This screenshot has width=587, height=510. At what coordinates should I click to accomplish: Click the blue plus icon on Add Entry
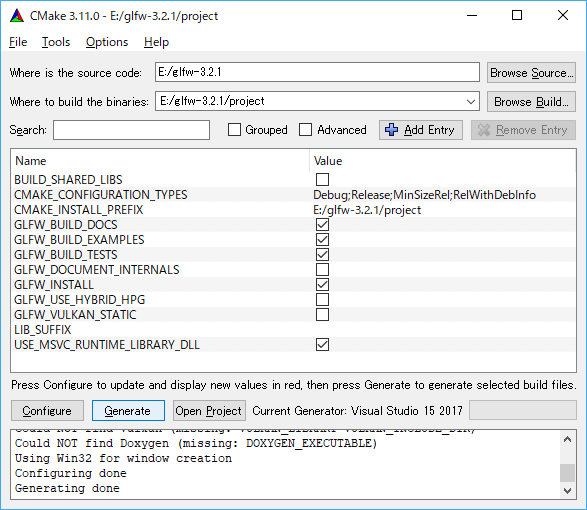click(392, 130)
